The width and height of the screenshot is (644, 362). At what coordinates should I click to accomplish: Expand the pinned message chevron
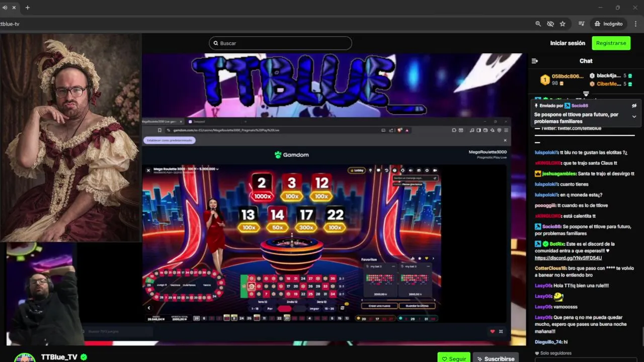(634, 117)
